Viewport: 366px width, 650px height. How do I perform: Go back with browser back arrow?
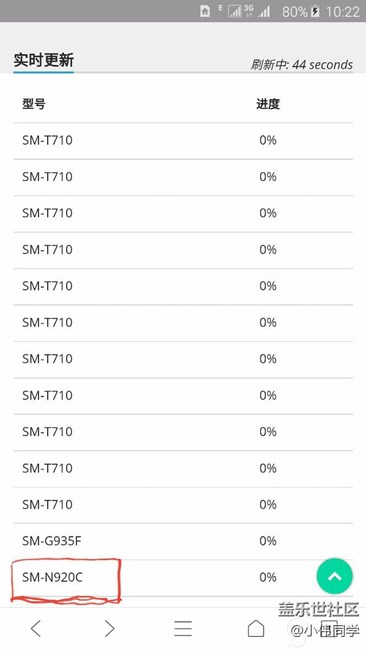(x=36, y=628)
